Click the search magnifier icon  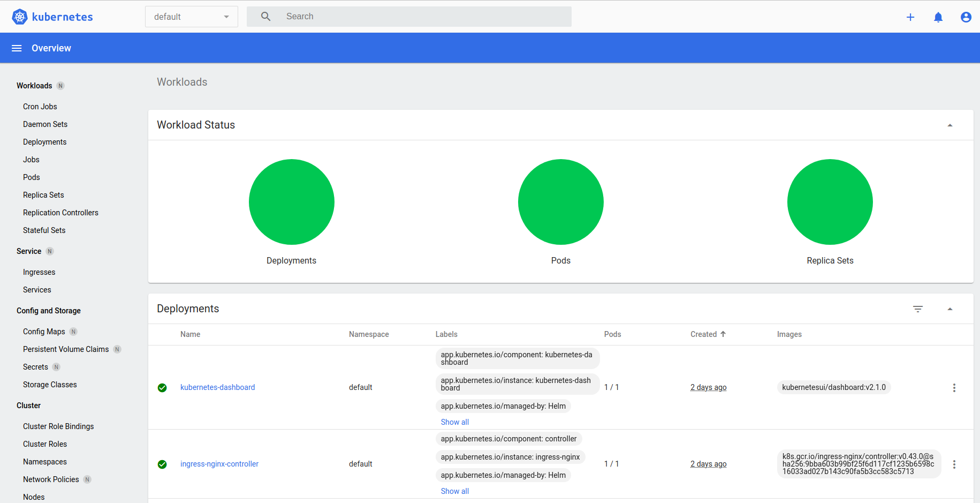click(265, 17)
